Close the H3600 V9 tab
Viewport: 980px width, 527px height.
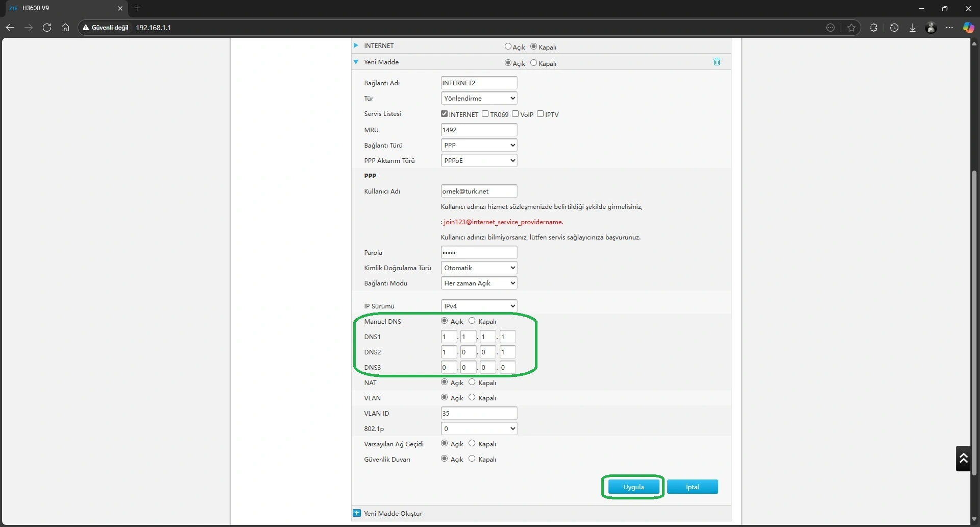(x=120, y=8)
